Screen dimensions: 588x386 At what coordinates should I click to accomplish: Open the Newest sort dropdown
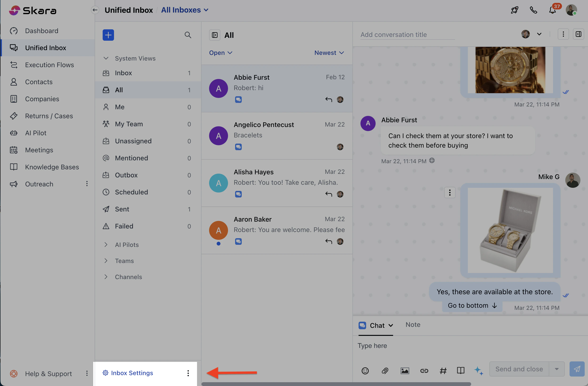coord(329,53)
